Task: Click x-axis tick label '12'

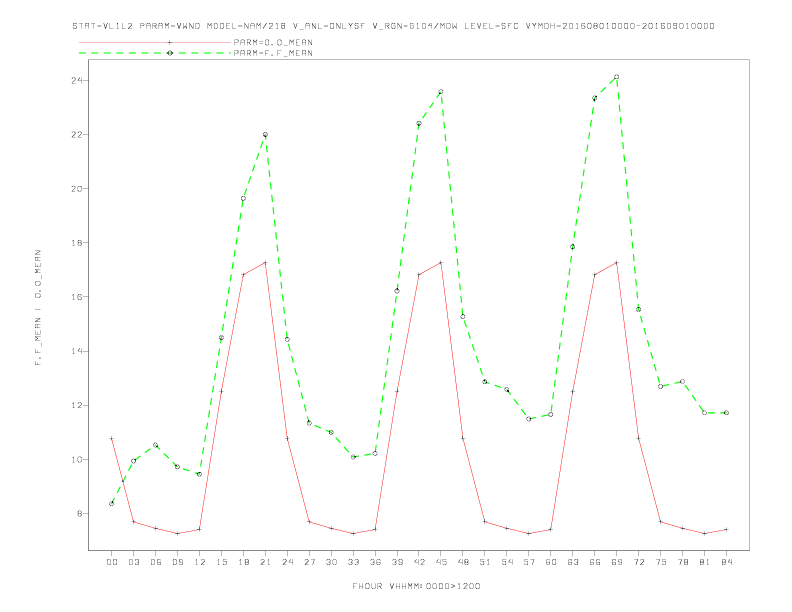Action: (x=200, y=562)
